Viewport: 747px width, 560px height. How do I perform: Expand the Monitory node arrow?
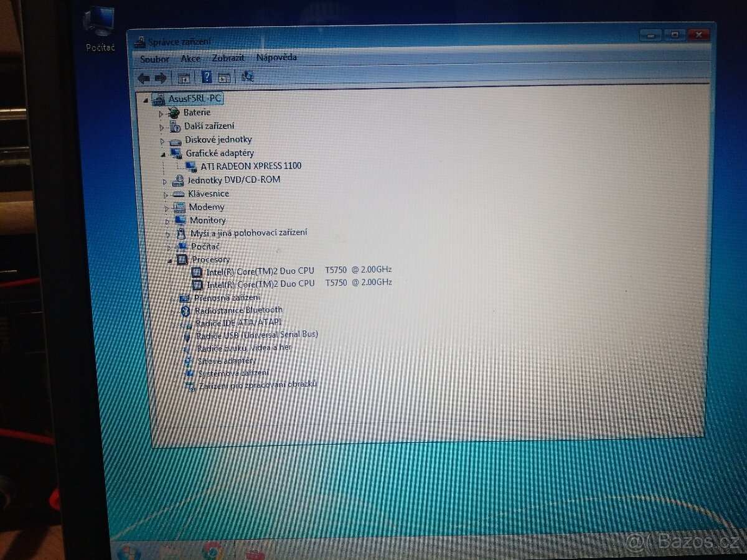pos(167,221)
